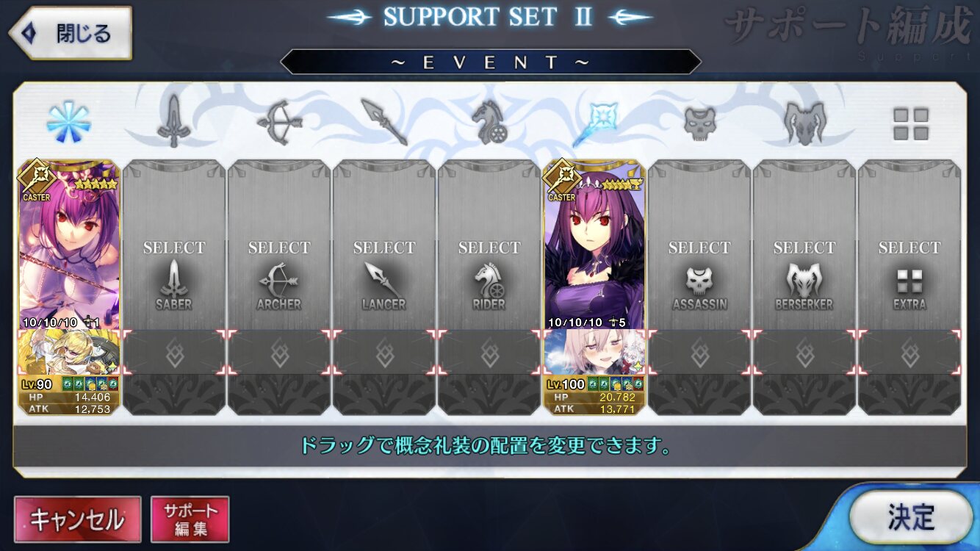Tap the craft essence under Lv 100 Caster
The height and width of the screenshot is (551, 980).
tap(594, 352)
